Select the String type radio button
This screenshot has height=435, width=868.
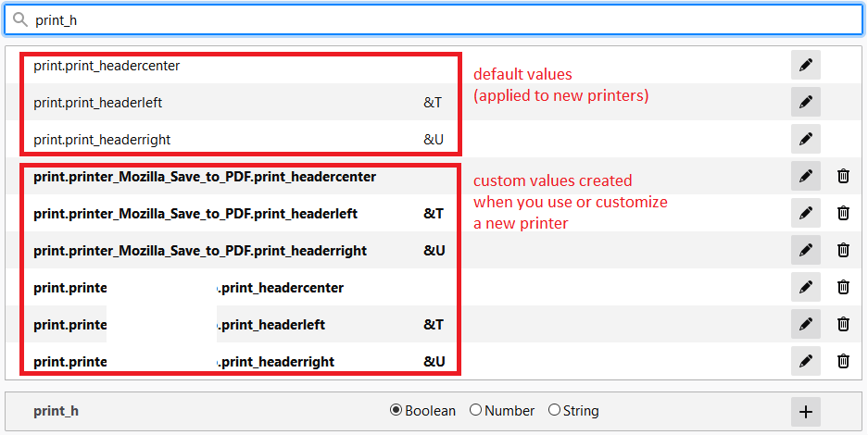(x=555, y=410)
